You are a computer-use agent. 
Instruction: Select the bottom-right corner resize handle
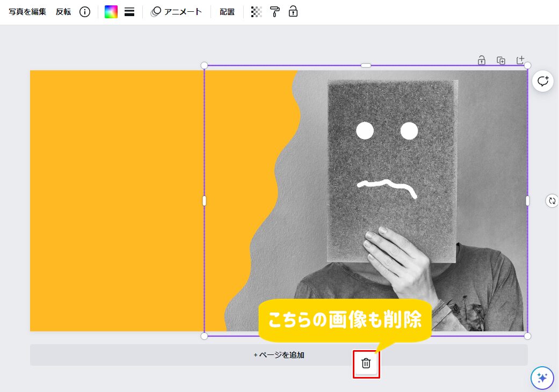click(528, 336)
